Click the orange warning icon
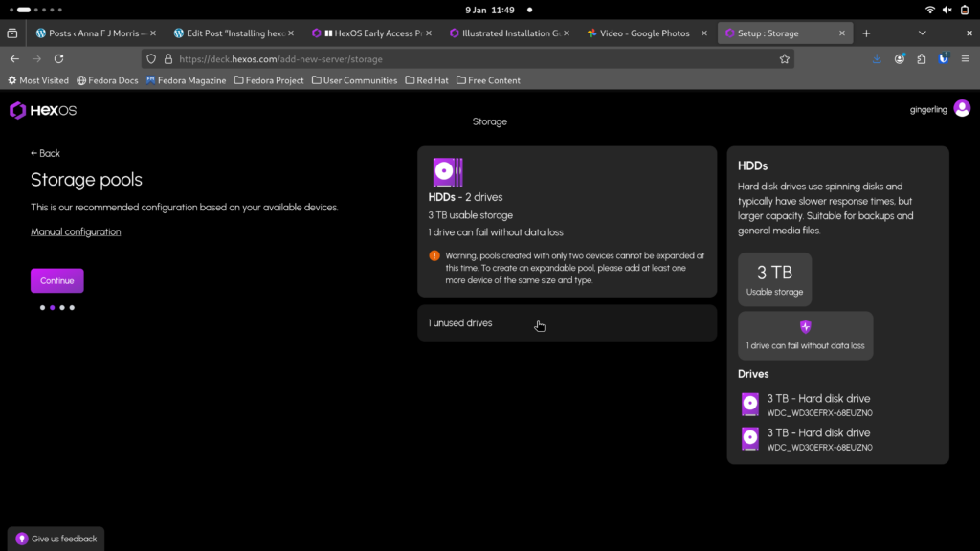Screen dimensions: 980x551 point(434,255)
